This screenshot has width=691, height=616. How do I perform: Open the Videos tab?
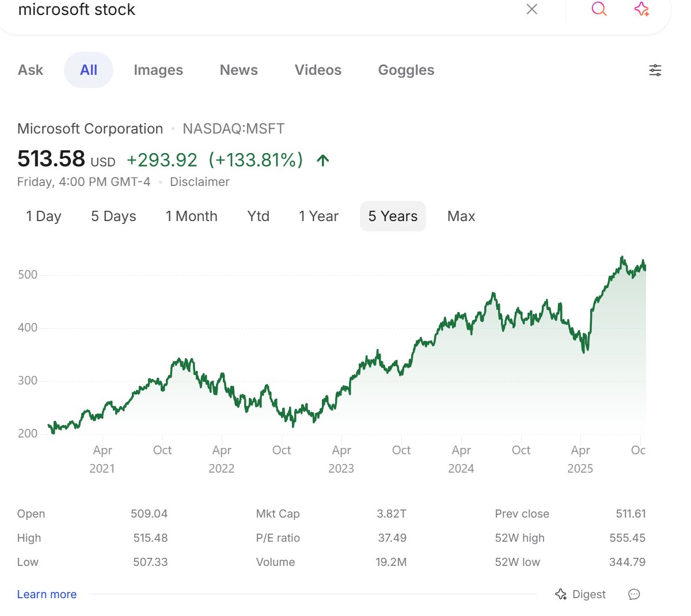click(318, 70)
